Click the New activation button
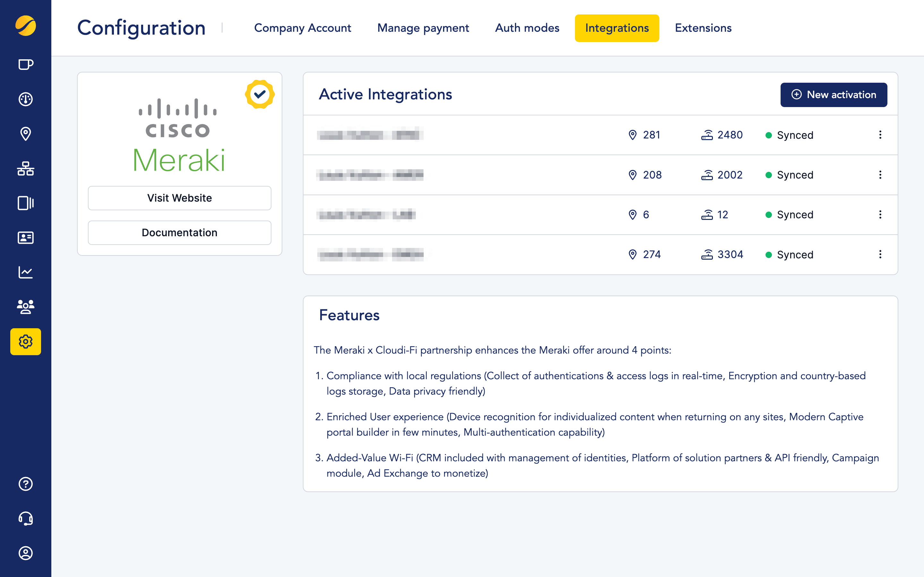The height and width of the screenshot is (577, 924). coord(834,95)
